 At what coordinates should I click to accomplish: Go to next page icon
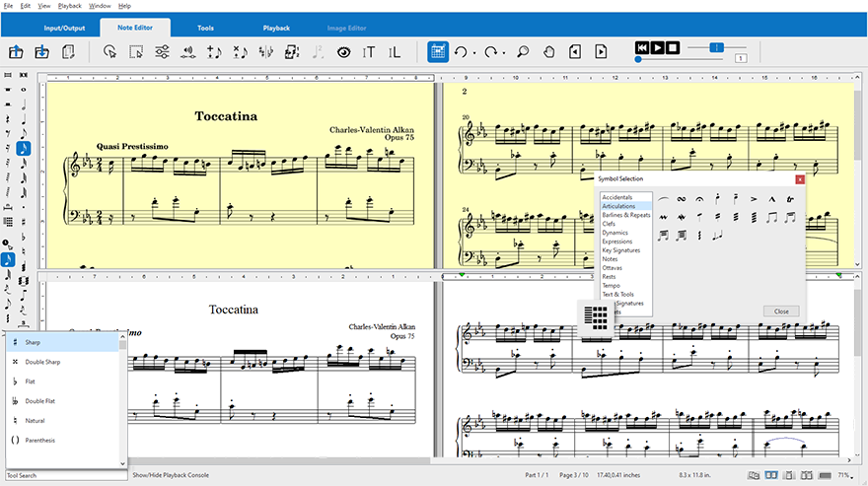[x=601, y=52]
